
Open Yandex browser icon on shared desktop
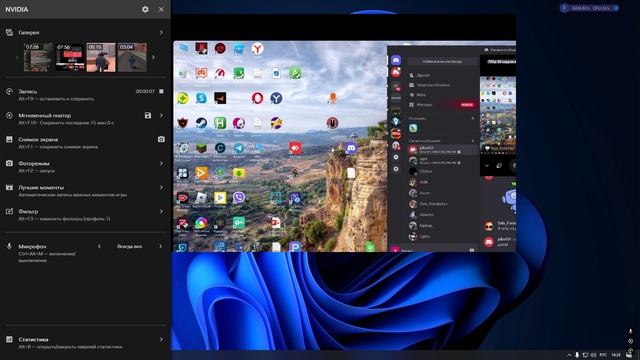point(257,49)
